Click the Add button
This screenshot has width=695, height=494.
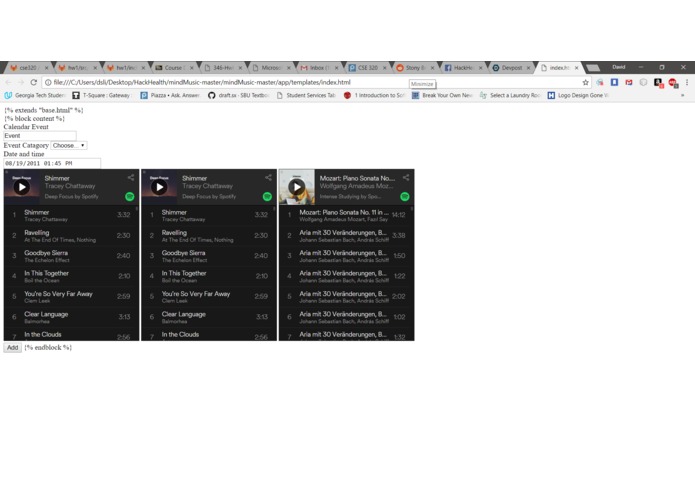12,348
